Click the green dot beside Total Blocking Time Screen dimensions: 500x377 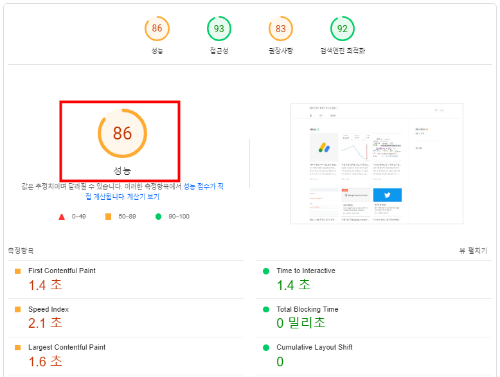[x=266, y=310]
